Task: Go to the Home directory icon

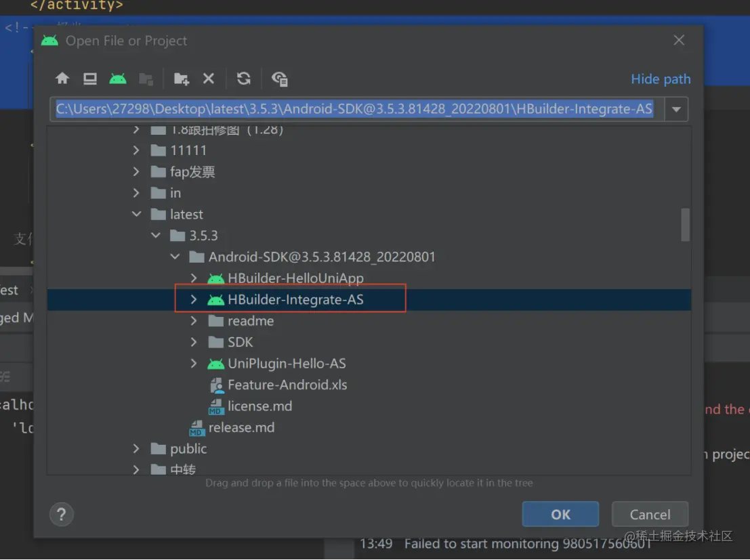Action: (62, 79)
